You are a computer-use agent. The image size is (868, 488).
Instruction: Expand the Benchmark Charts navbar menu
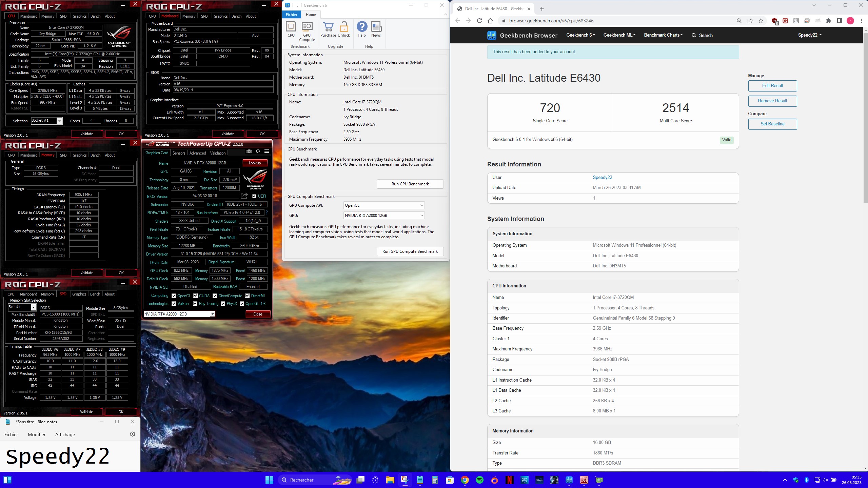[663, 35]
